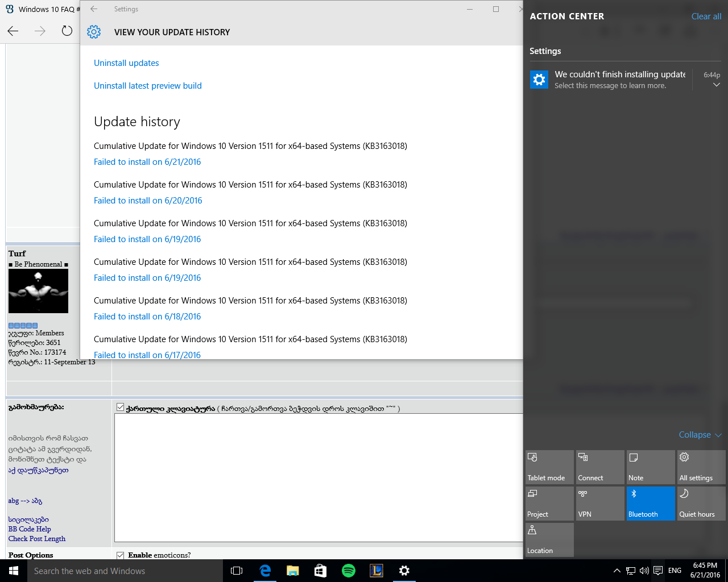Toggle Quiet hours quick action

(x=701, y=504)
